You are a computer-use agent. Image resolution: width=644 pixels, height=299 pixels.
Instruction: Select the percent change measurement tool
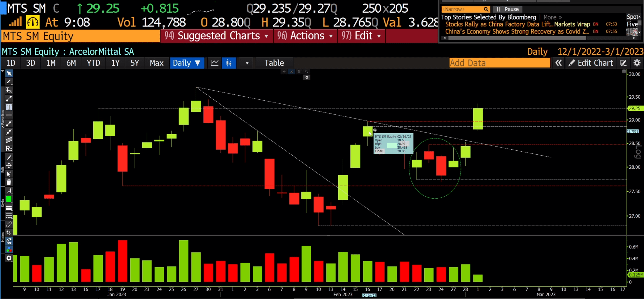[9, 90]
